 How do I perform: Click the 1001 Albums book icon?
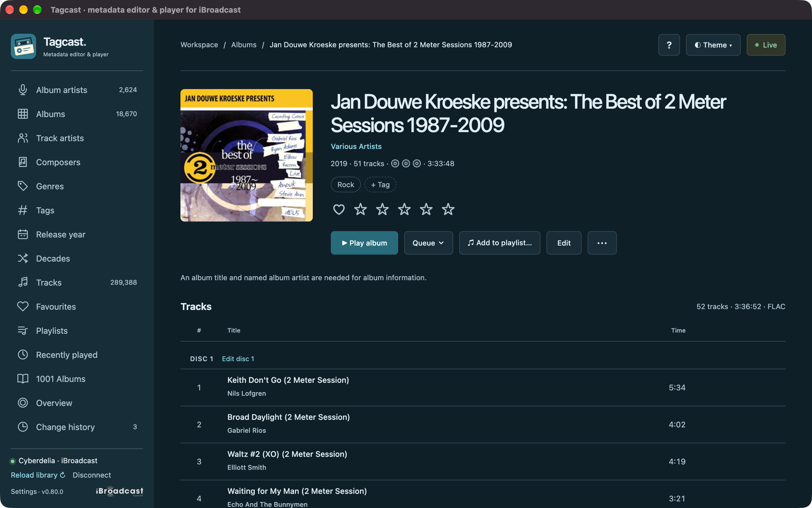[23, 379]
